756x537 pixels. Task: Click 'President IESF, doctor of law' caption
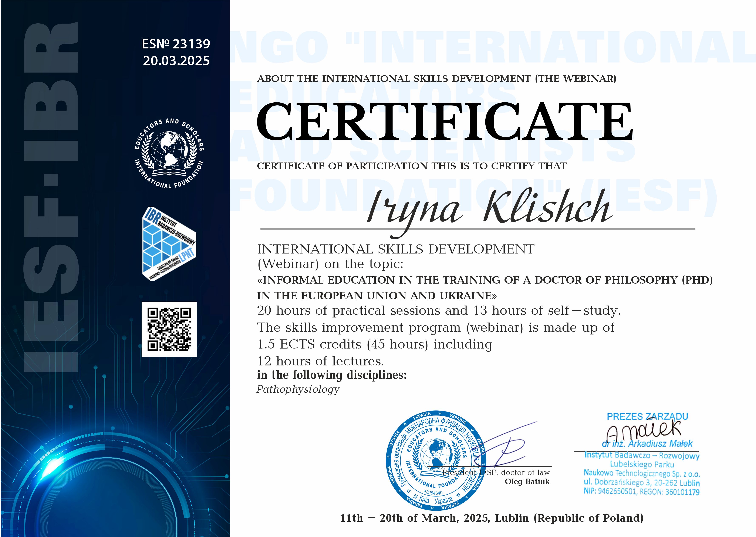[496, 472]
